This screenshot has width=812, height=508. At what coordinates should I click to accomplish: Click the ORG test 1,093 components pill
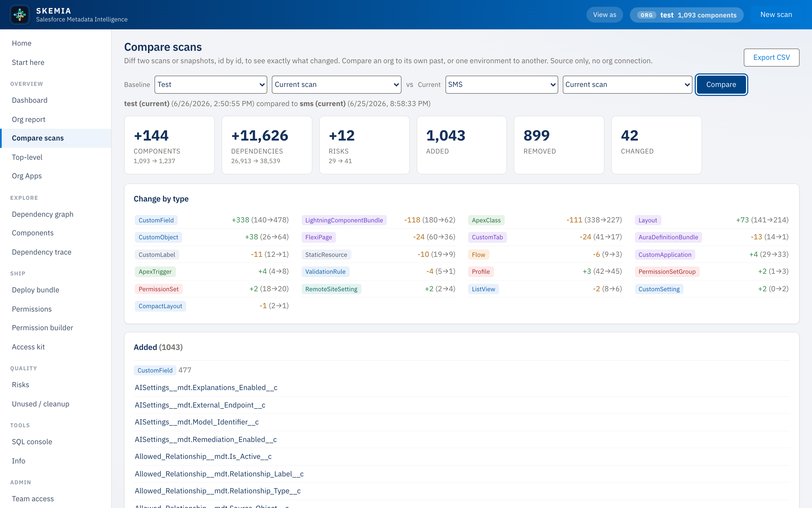click(x=687, y=15)
